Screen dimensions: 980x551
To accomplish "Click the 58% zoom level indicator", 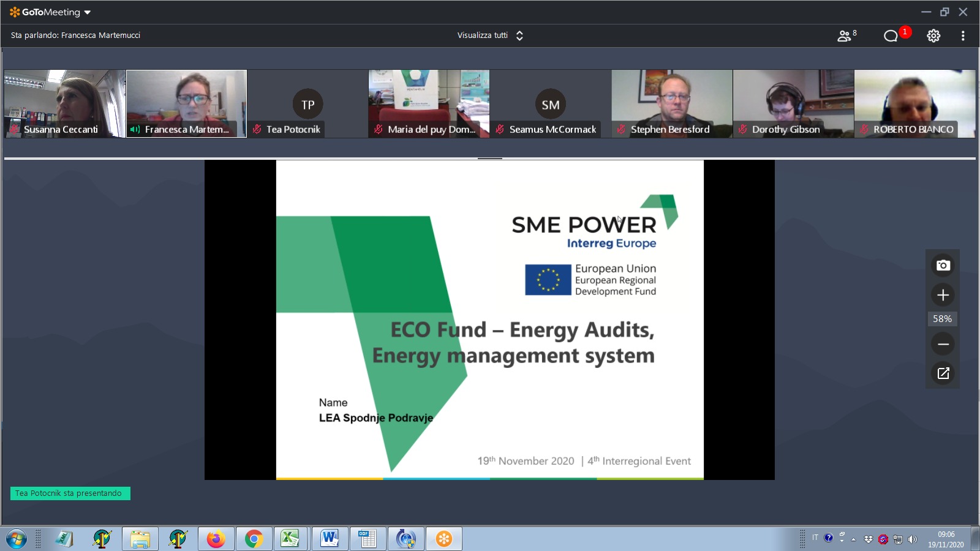I will pos(942,319).
